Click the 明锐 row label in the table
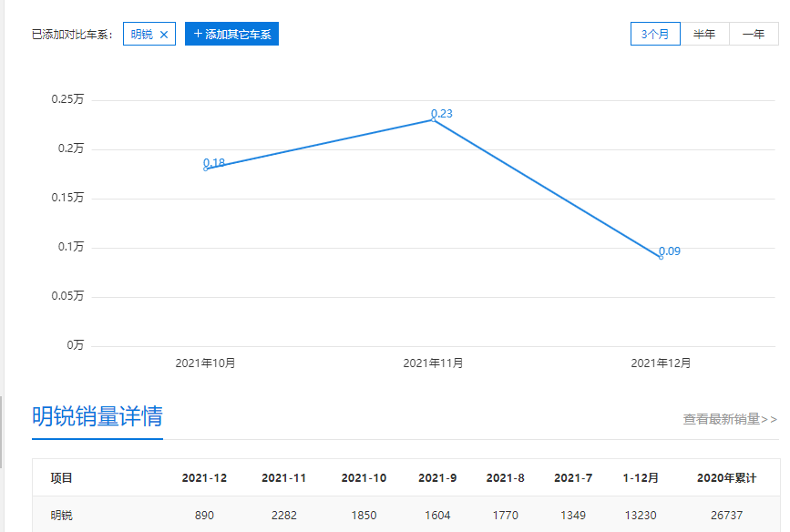The image size is (790, 532). click(x=61, y=516)
